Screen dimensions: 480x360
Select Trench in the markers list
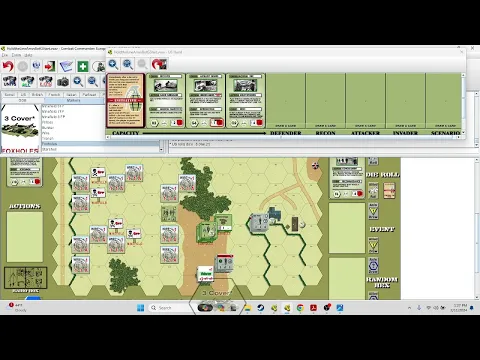click(x=100, y=138)
